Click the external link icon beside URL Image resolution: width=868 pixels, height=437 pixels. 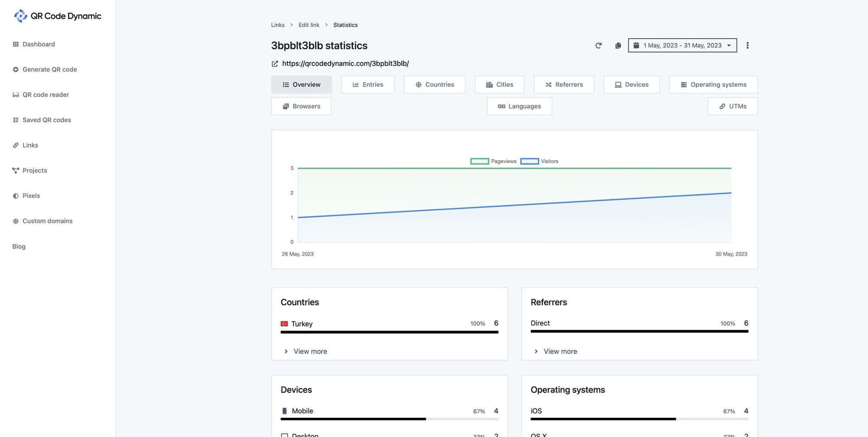pos(275,64)
